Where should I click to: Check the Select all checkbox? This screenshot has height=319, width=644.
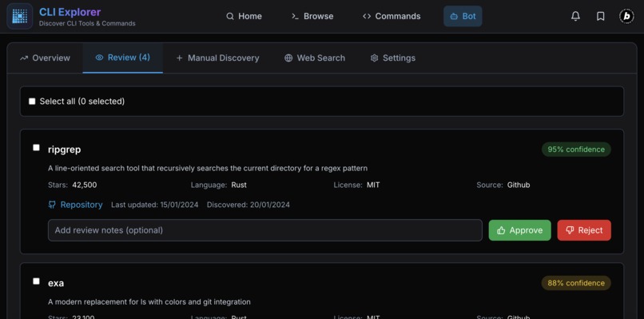coord(32,101)
